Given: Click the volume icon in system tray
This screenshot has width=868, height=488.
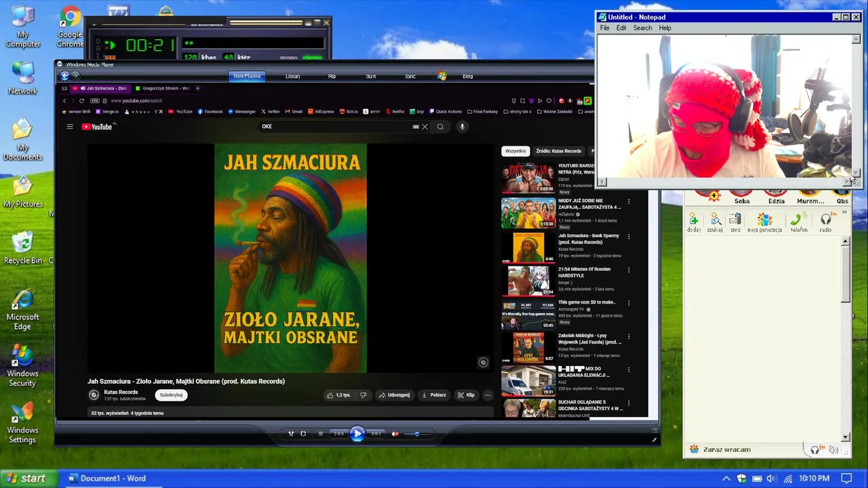Looking at the screenshot, I should 770,479.
